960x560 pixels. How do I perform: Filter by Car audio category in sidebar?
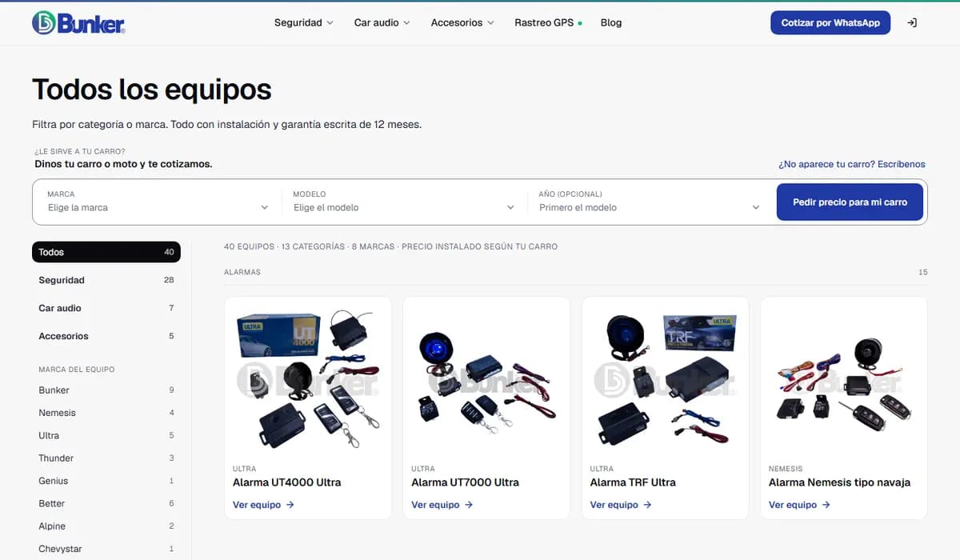106,308
